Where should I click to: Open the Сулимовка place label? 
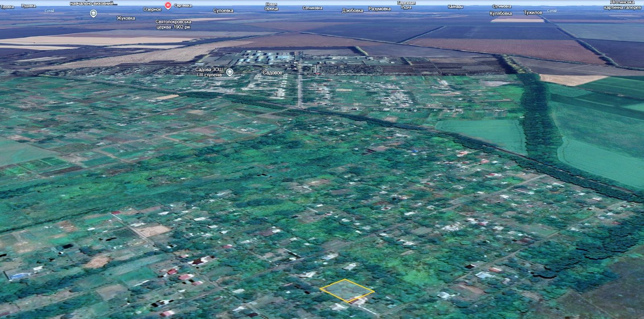(502, 6)
